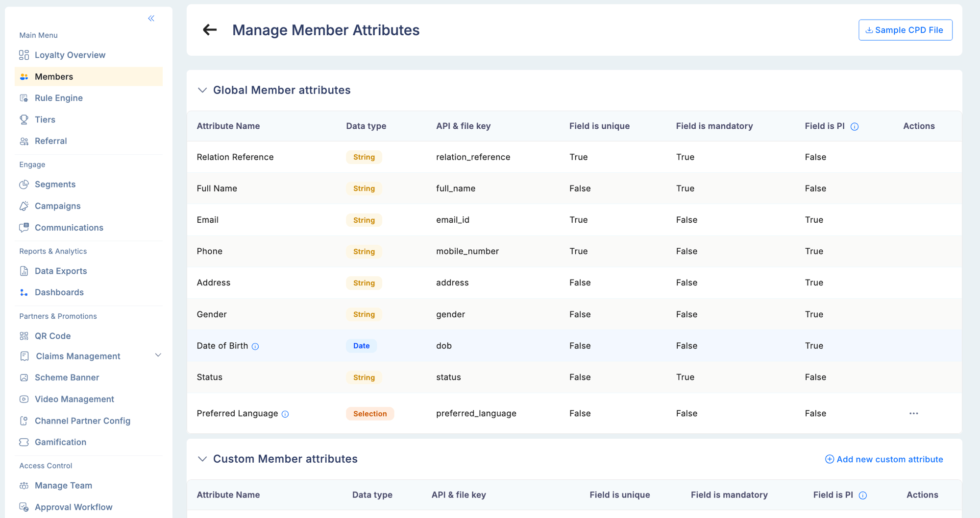Click the mobile_number API key cell
This screenshot has height=518, width=980.
467,251
